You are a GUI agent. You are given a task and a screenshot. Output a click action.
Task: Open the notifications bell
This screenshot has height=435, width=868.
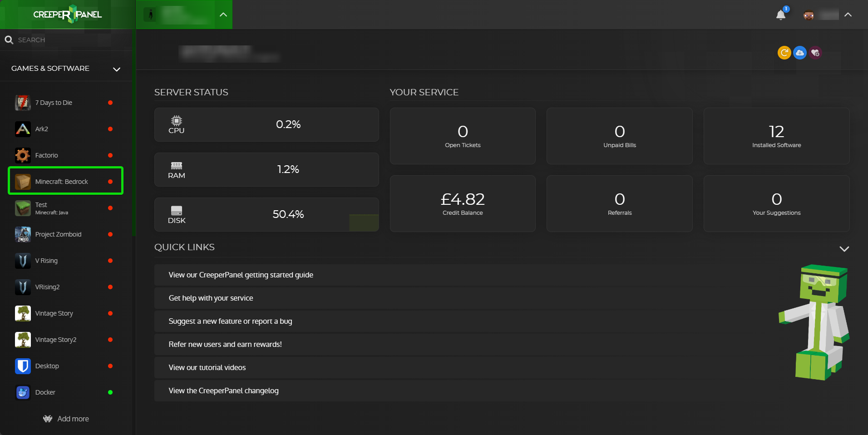[781, 15]
